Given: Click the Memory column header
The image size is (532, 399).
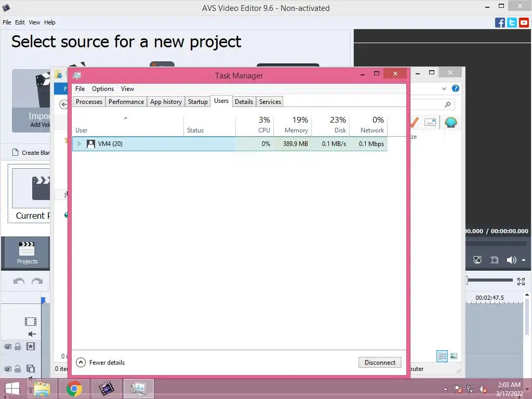Looking at the screenshot, I should click(x=293, y=125).
